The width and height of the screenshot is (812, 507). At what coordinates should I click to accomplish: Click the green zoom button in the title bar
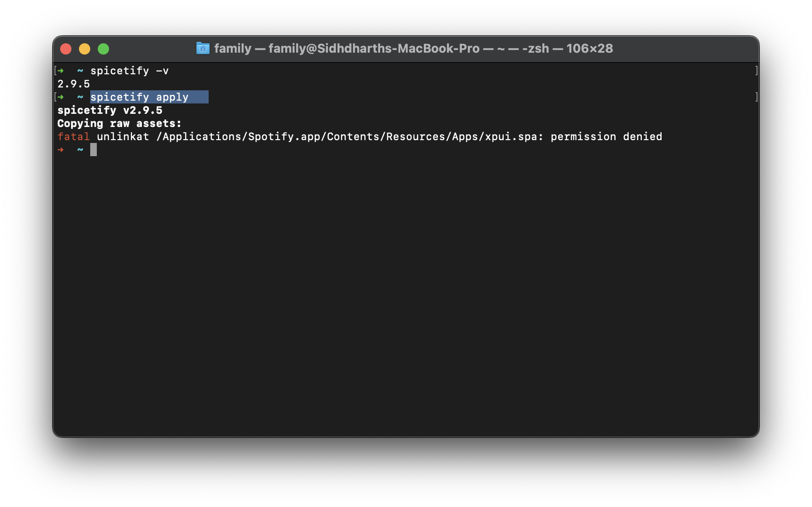tap(103, 48)
